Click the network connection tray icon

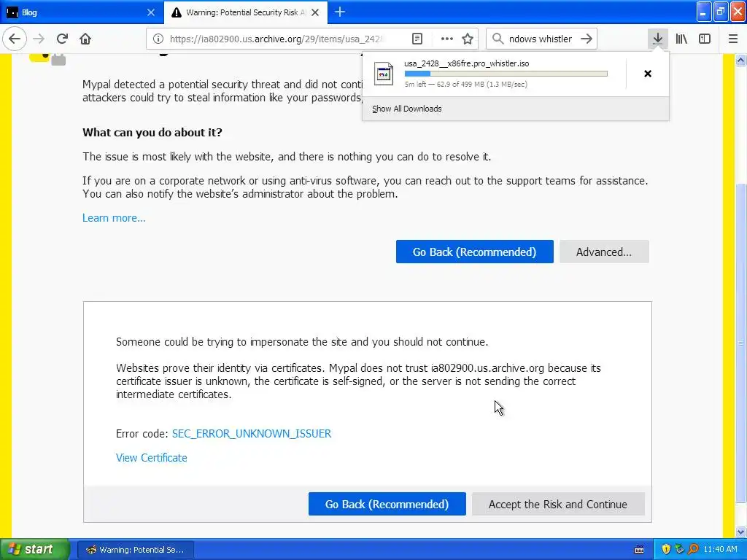[679, 549]
